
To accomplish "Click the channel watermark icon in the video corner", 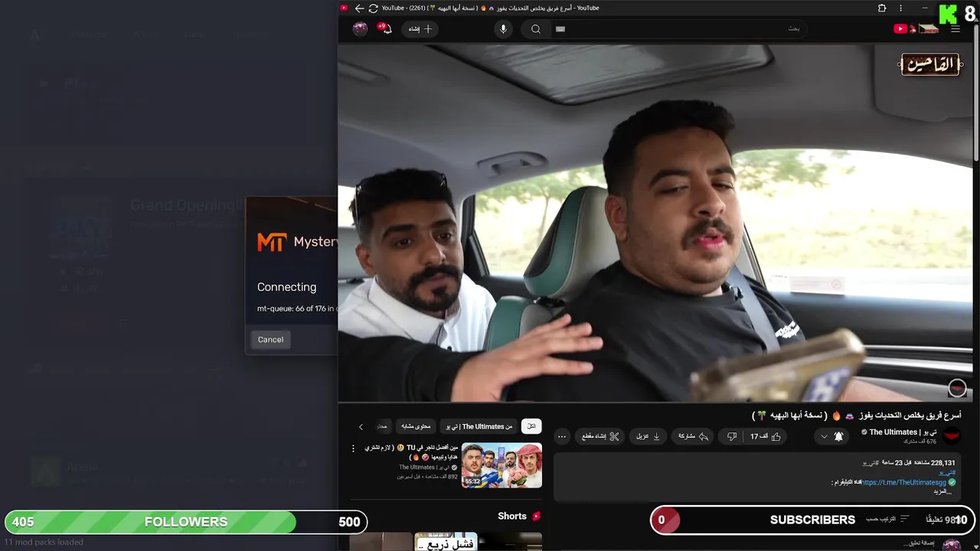I will coord(957,388).
